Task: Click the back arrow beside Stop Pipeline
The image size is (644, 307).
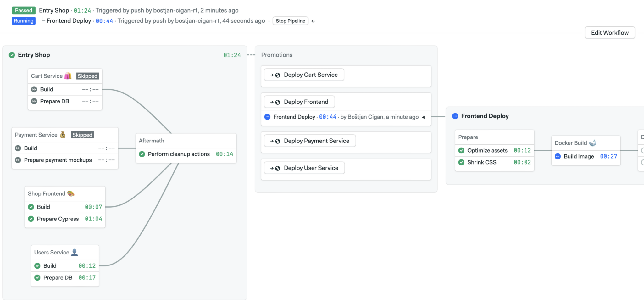Action: 313,21
